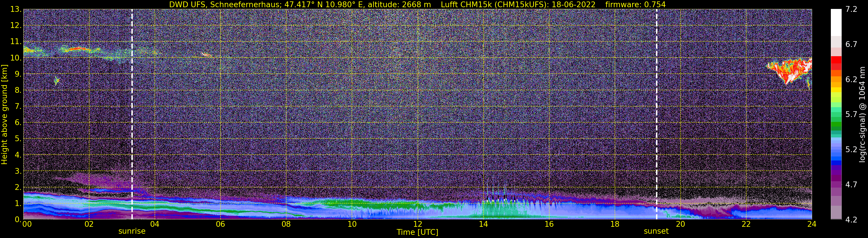Click the 'sunrise' label below the time axis
The image size is (868, 238).
click(132, 231)
